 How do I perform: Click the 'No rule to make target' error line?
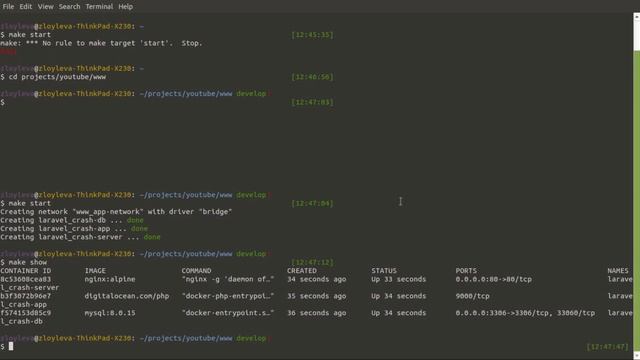coord(101,43)
